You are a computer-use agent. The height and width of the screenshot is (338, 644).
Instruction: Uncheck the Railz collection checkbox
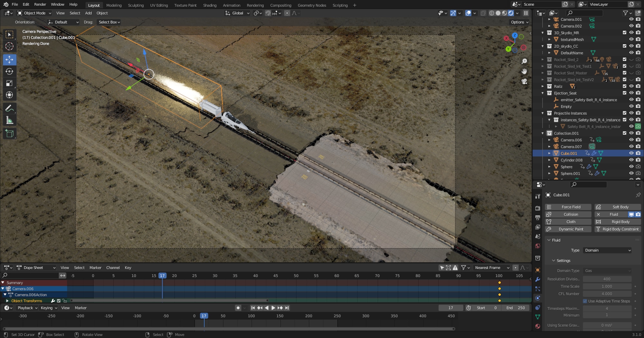[x=624, y=86]
